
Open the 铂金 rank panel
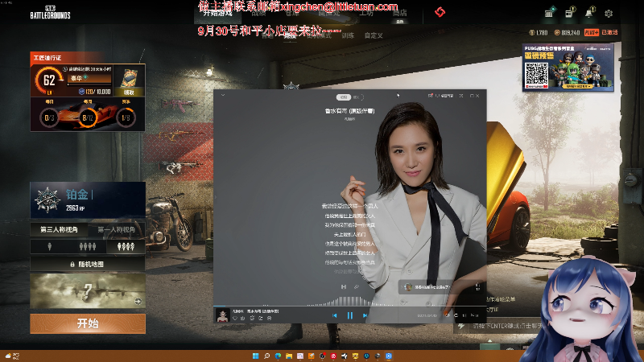point(88,200)
